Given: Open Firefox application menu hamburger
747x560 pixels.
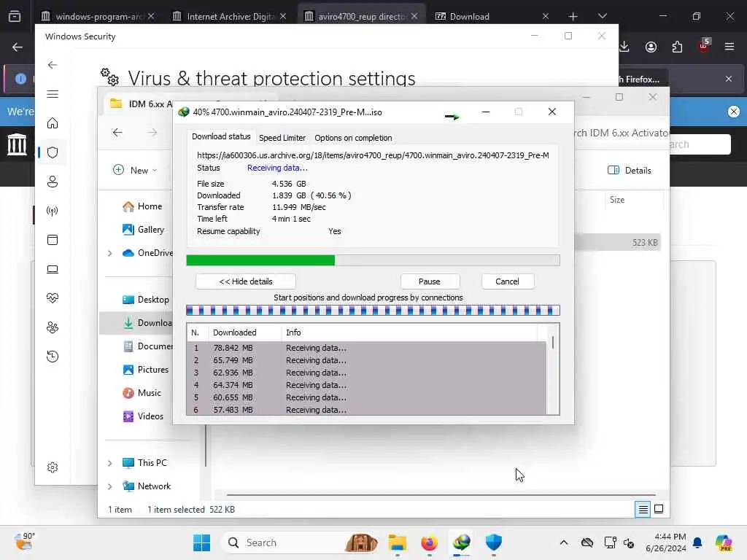Looking at the screenshot, I should pyautogui.click(x=729, y=47).
